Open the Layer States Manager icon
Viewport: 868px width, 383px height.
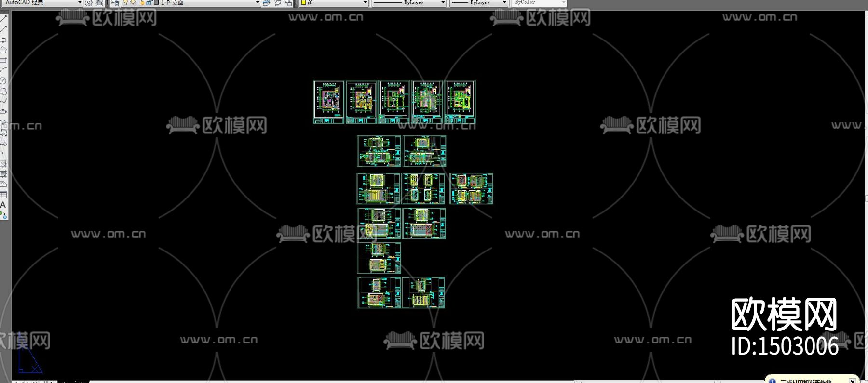click(x=288, y=3)
